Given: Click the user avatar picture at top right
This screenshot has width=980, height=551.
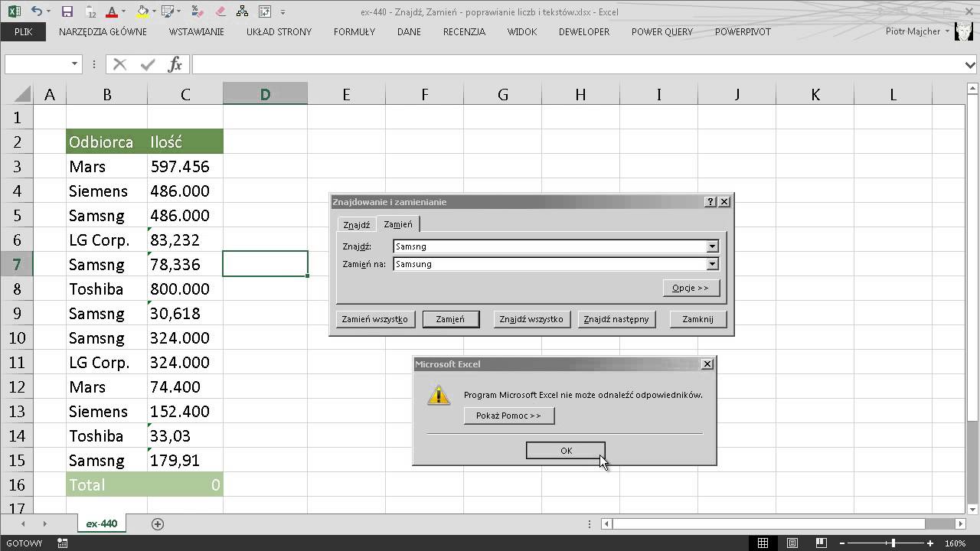Looking at the screenshot, I should coord(965,31).
